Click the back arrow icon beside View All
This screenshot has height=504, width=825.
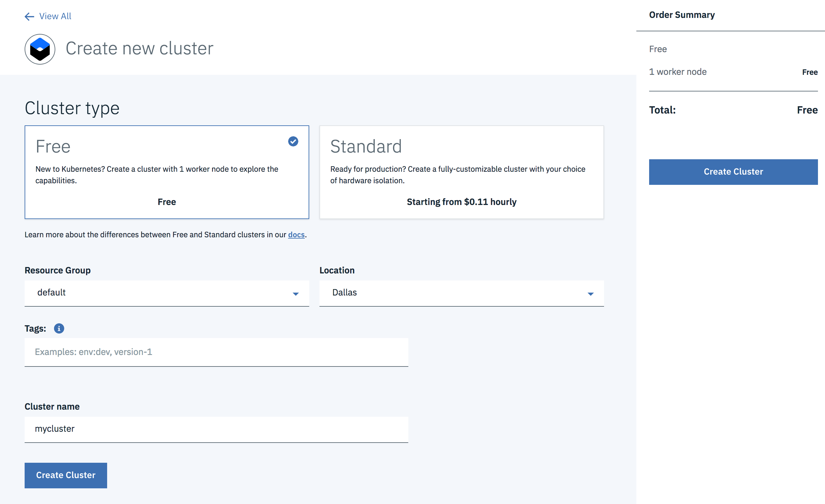29,16
